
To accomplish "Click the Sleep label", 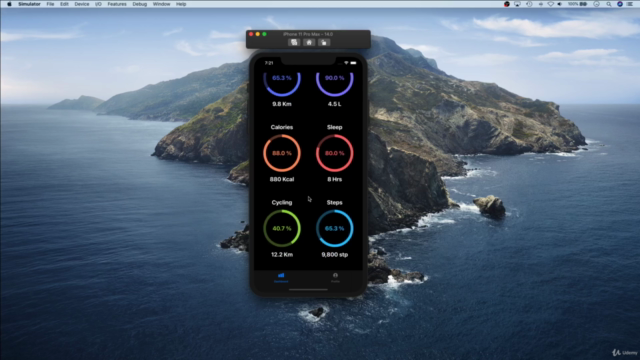I will point(335,127).
